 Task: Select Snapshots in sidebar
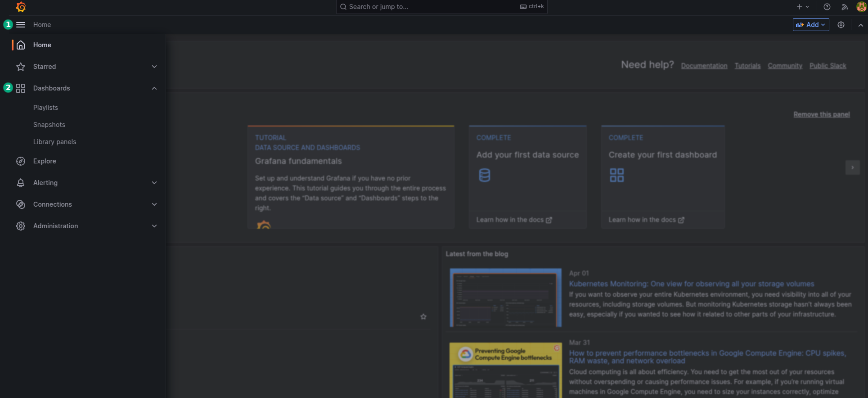49,125
